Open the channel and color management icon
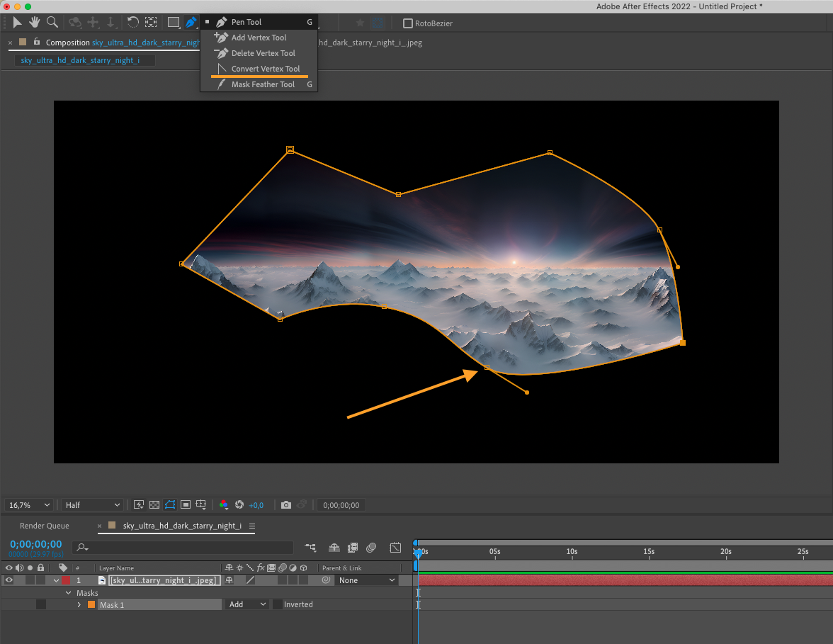This screenshot has height=644, width=833. tap(224, 504)
